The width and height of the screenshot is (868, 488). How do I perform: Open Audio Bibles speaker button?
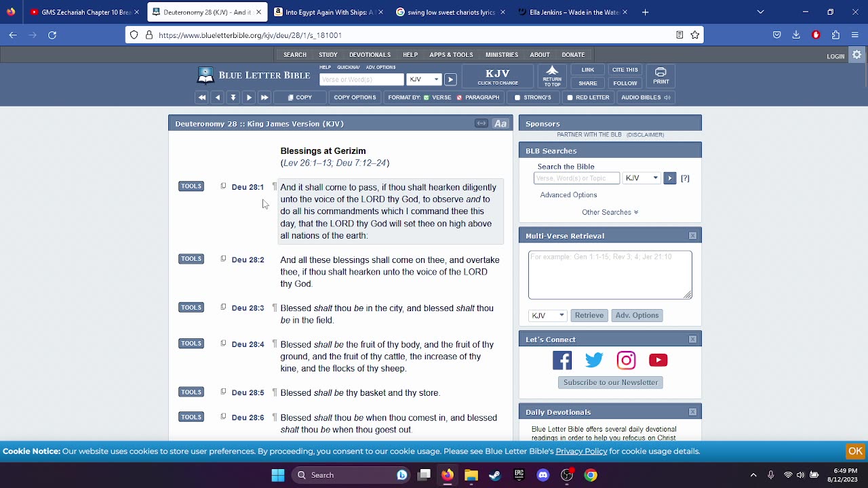646,98
